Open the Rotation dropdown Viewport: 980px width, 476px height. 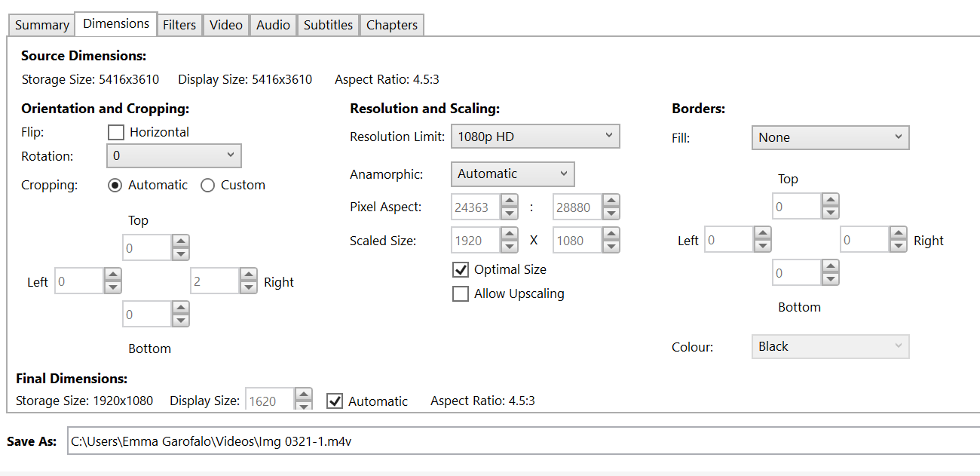point(174,156)
